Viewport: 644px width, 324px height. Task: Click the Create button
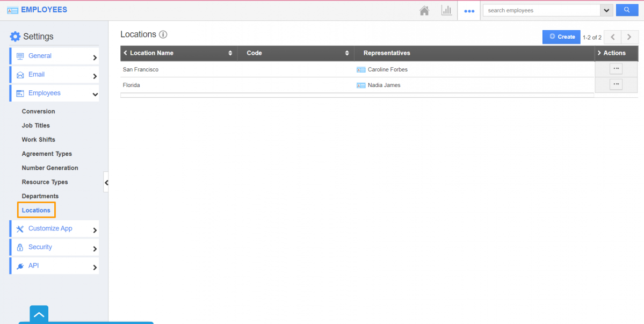(x=561, y=37)
